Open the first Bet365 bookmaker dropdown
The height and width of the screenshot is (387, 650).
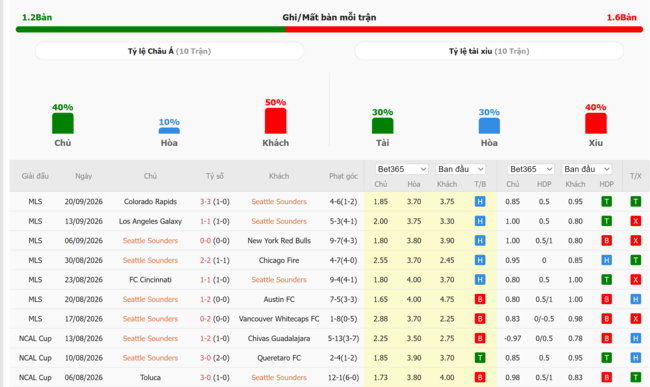[x=401, y=169]
